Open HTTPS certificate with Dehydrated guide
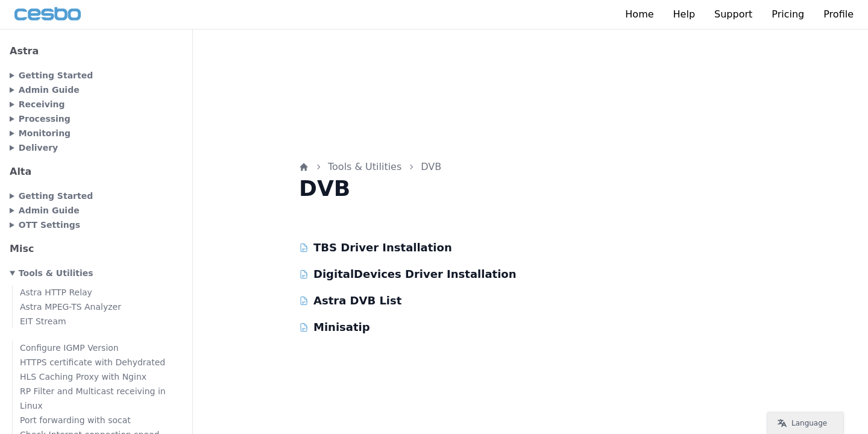868x434 pixels. pyautogui.click(x=92, y=362)
